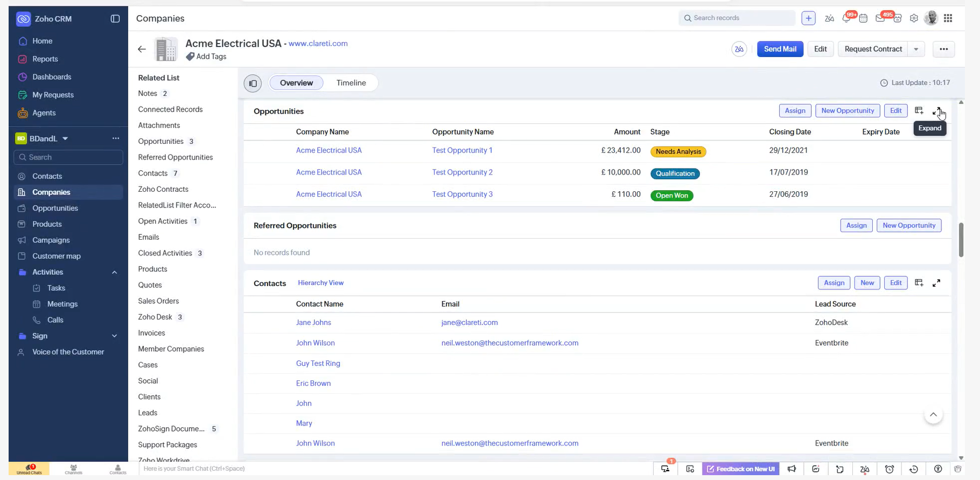The height and width of the screenshot is (480, 980).
Task: Open the www.clareti.com website link
Action: click(318, 44)
